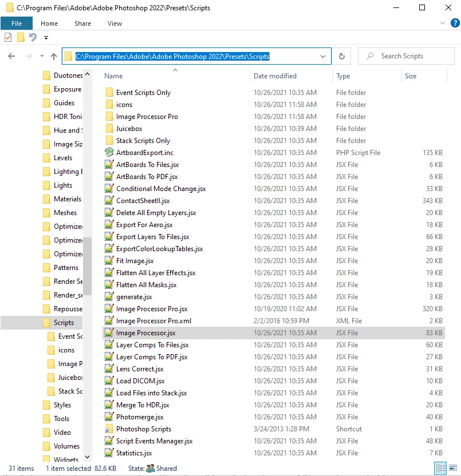This screenshot has height=476, width=461.
Task: Switch to Large icons view layout icon
Action: tap(453, 468)
